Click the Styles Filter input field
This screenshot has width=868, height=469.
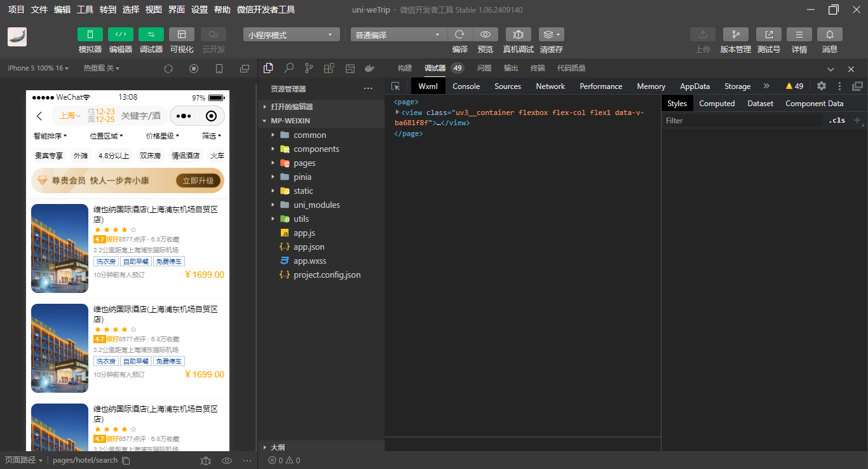[x=742, y=120]
